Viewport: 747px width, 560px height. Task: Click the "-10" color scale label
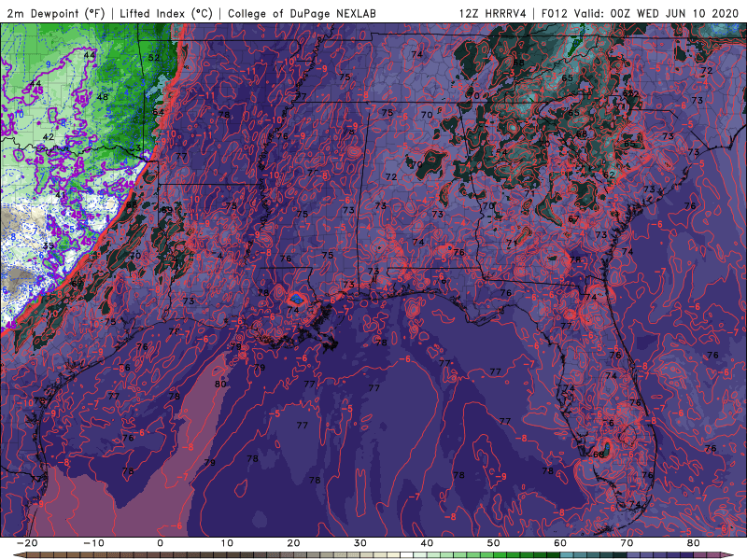[93, 543]
